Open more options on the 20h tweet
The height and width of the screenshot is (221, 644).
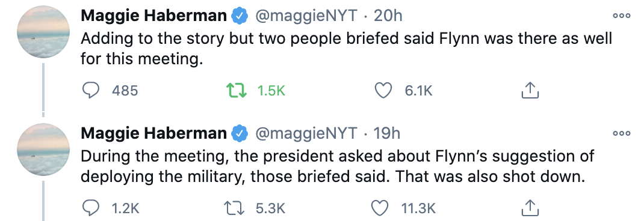(621, 16)
